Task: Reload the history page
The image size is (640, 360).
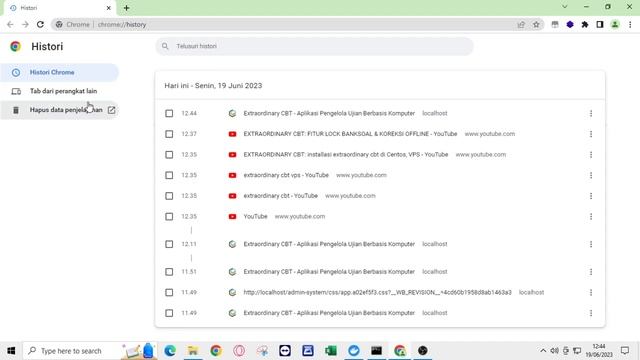Action: (40, 24)
